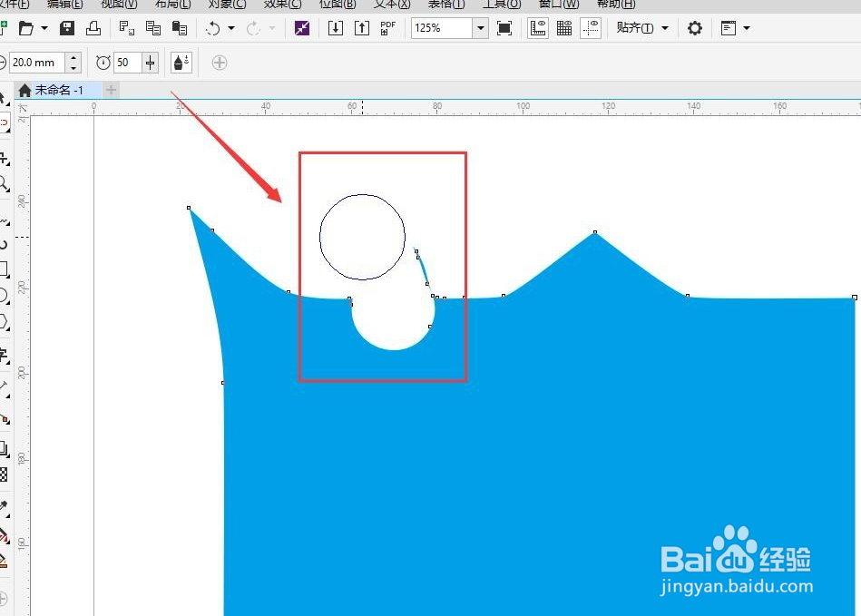
Task: Click the ruler origin corner box
Action: click(23, 108)
